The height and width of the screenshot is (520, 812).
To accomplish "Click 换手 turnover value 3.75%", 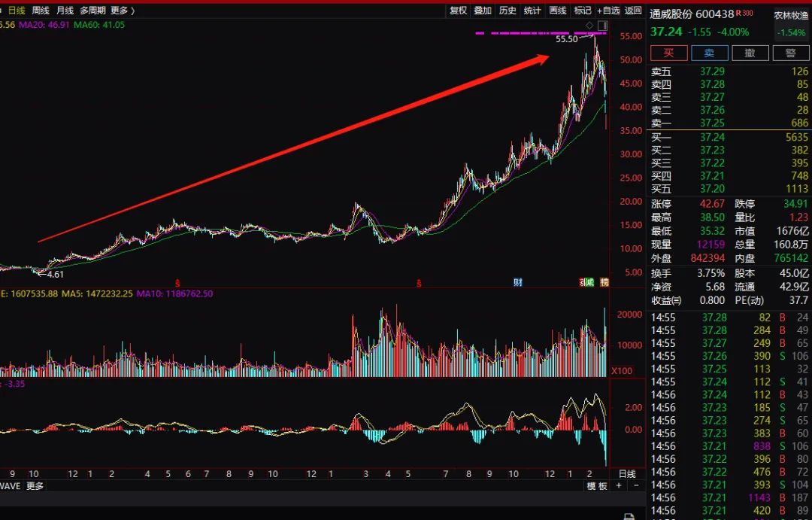I will click(710, 273).
